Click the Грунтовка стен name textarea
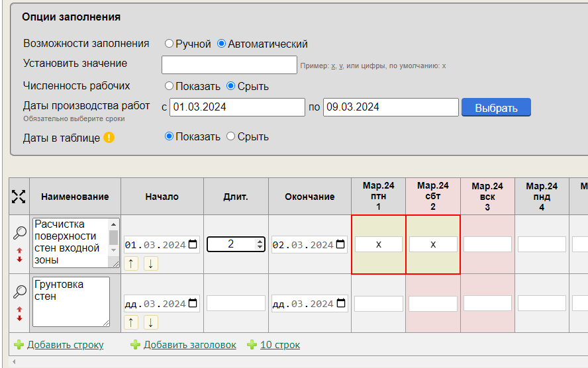Image resolution: width=588 pixels, height=368 pixels. (x=72, y=302)
